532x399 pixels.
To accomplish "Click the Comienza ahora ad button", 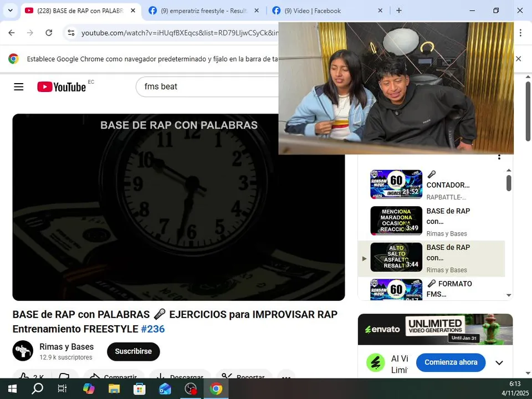I will [x=451, y=362].
